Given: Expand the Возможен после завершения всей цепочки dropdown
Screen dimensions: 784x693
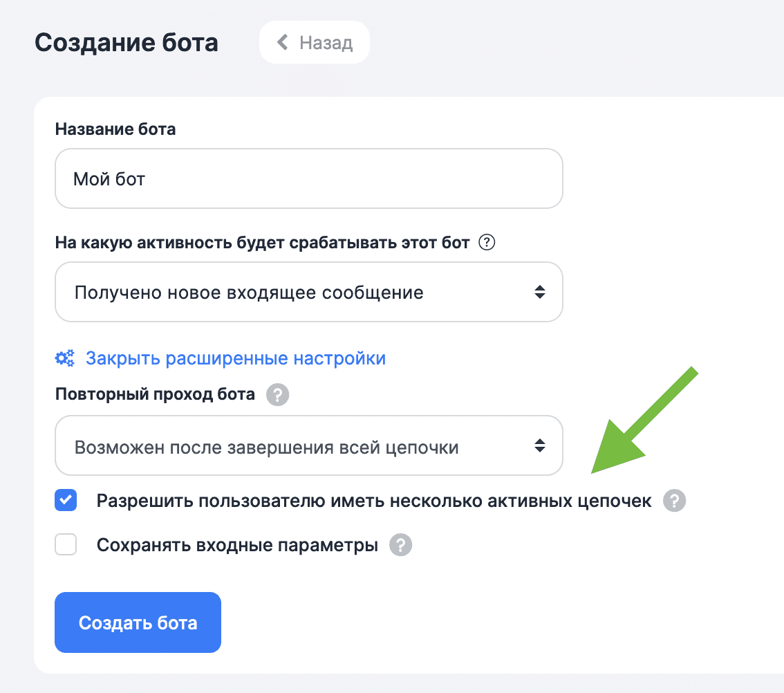Looking at the screenshot, I should (297, 447).
